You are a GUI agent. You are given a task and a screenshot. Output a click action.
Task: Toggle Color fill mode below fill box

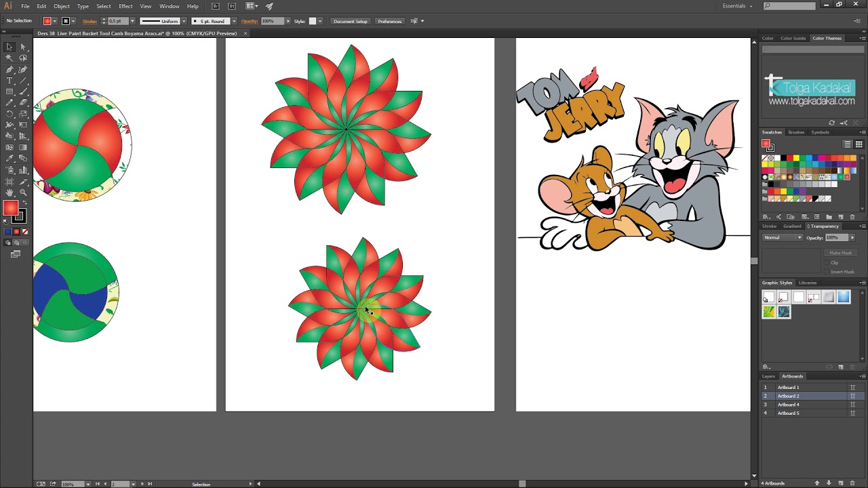pyautogui.click(x=8, y=232)
